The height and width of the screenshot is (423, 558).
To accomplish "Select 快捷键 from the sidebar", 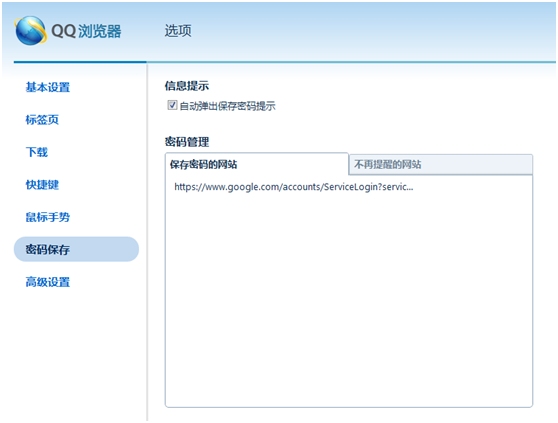I will tap(42, 185).
